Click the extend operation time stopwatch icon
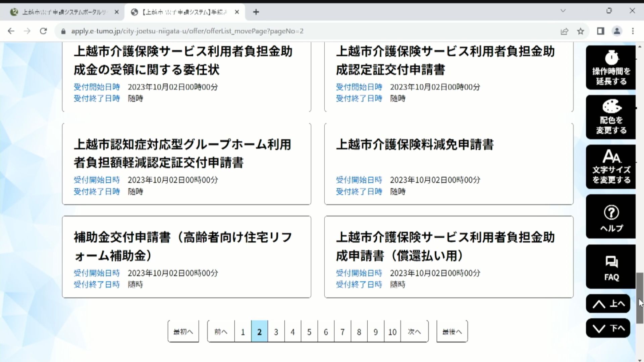644x362 pixels. pyautogui.click(x=611, y=67)
